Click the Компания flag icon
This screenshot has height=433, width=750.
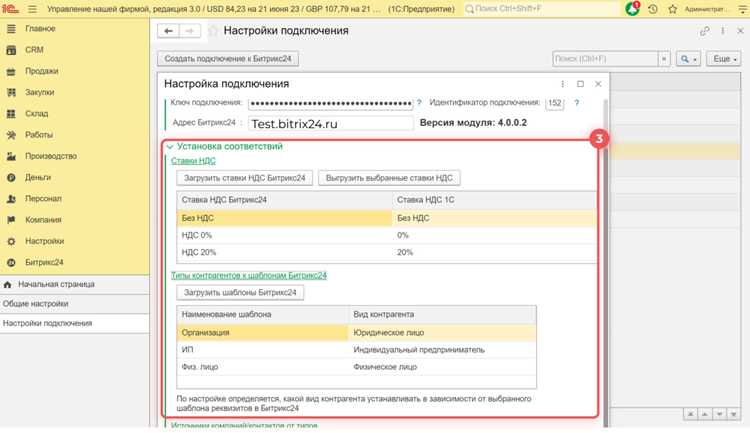coord(11,220)
